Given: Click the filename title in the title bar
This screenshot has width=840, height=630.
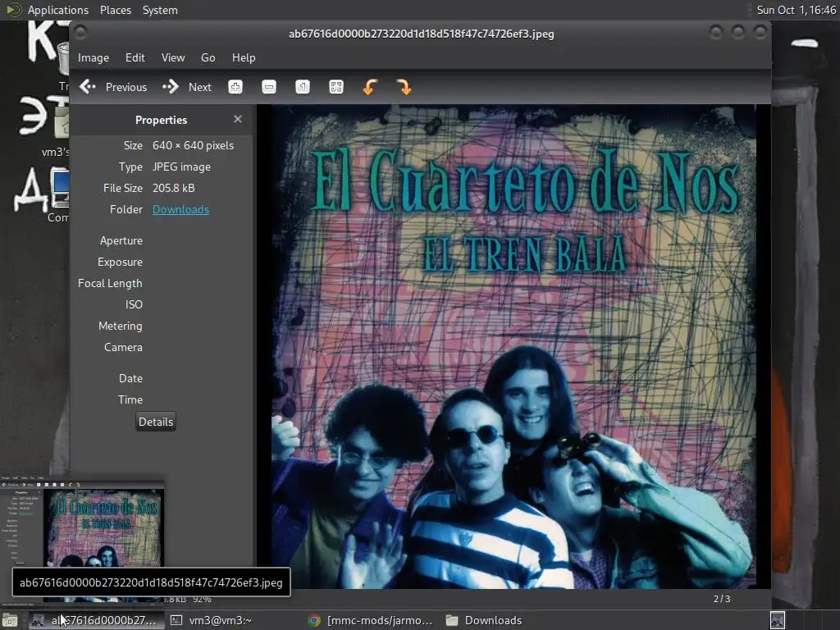Looking at the screenshot, I should pyautogui.click(x=421, y=34).
